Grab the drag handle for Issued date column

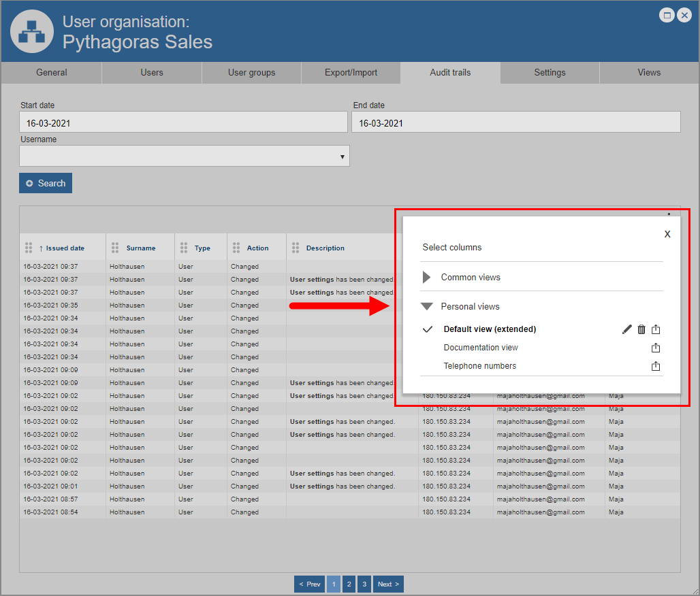pos(29,248)
